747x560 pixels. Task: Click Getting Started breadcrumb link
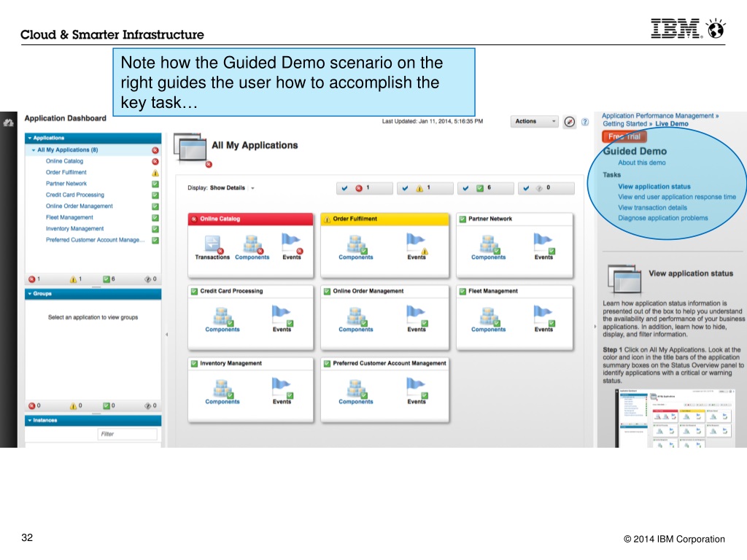pyautogui.click(x=625, y=124)
